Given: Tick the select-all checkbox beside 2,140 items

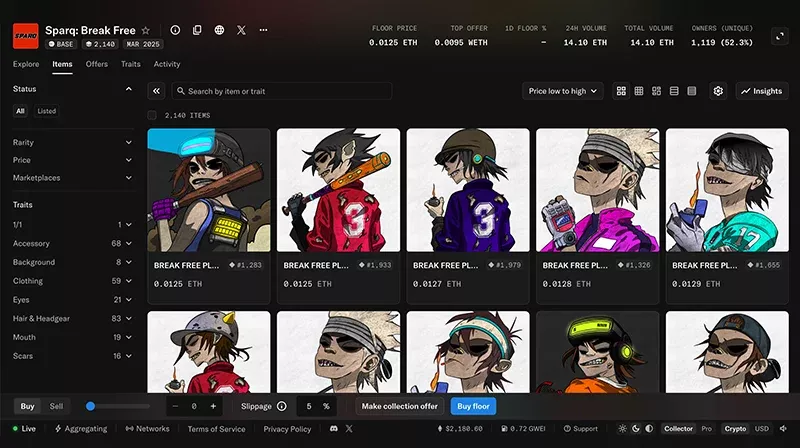Looking at the screenshot, I should coord(152,116).
